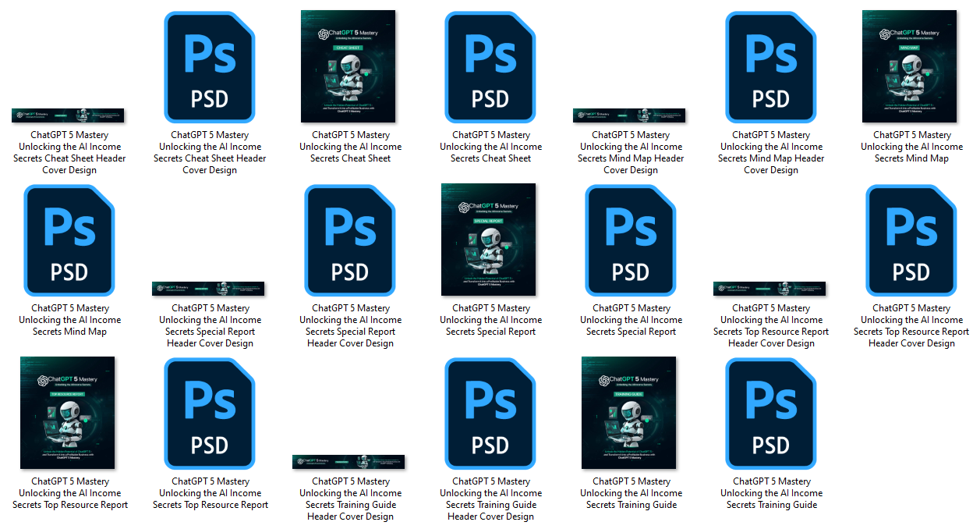Click file name under Top Resource Report PSD icon
This screenshot has height=529, width=980.
tap(211, 493)
